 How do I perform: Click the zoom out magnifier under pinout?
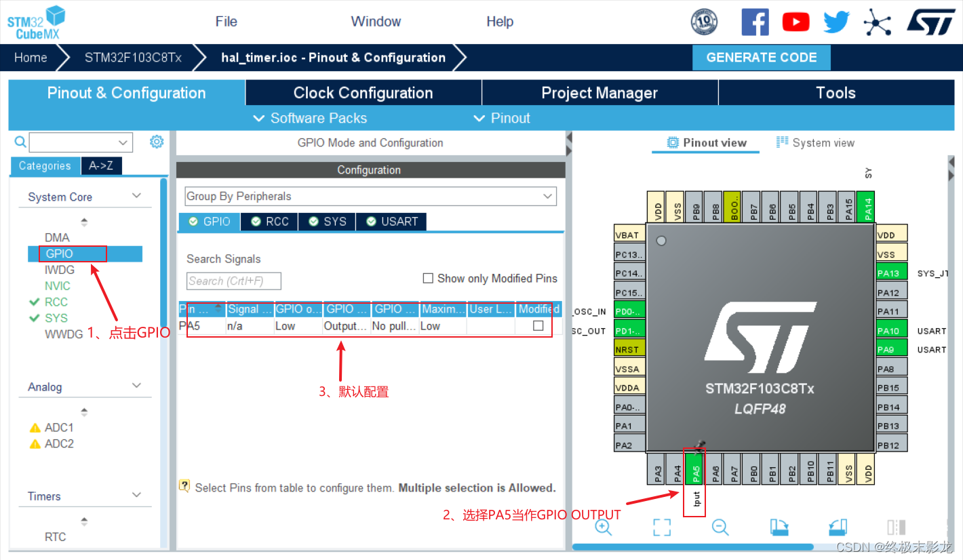[720, 527]
